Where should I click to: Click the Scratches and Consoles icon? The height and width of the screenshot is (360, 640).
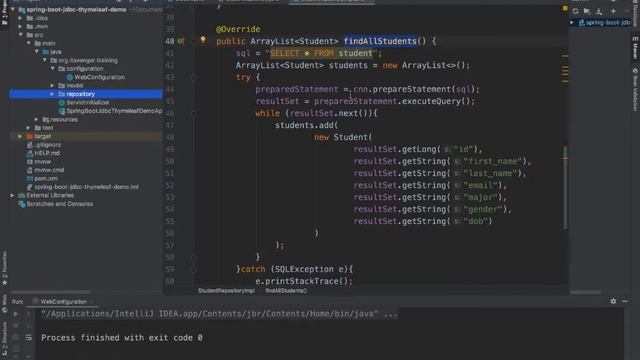pyautogui.click(x=22, y=204)
